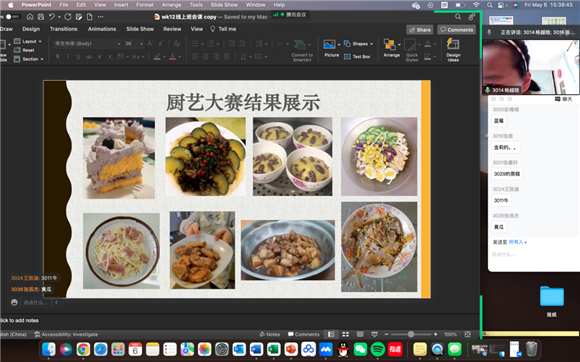Image resolution: width=580 pixels, height=362 pixels.
Task: Open recipient dropdown 所有人 in chat
Action: pos(517,242)
